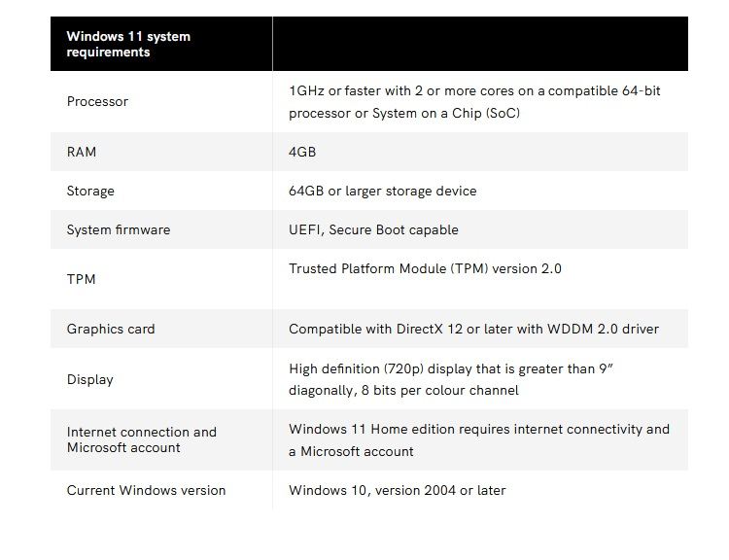Screen dimensions: 729x560
Task: Click the "64GB or larger storage device" text
Action: [x=382, y=191]
